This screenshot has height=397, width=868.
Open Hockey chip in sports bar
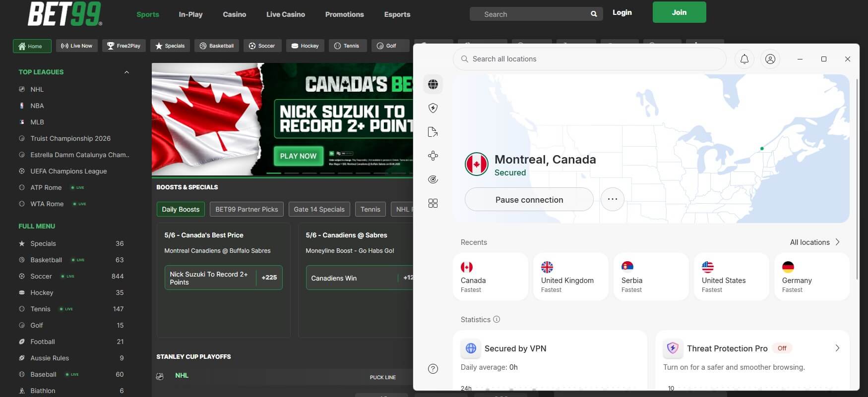click(x=305, y=46)
